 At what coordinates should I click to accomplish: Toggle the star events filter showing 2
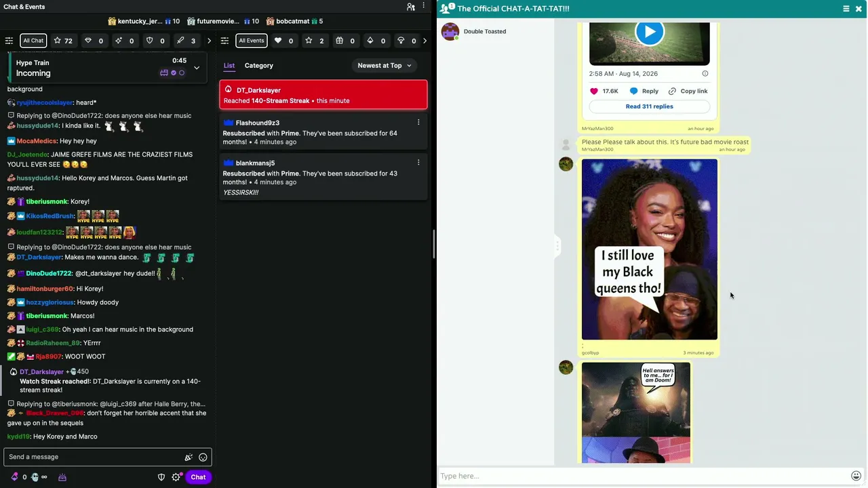tap(315, 41)
